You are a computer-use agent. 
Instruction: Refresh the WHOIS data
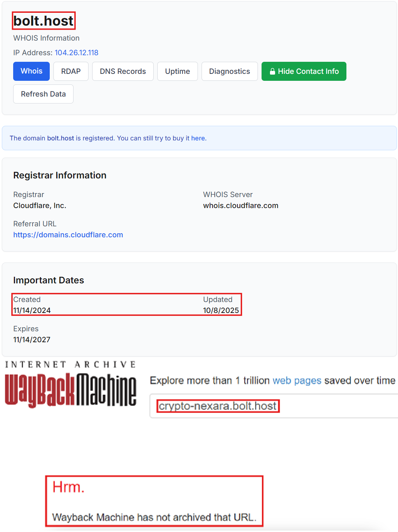[43, 94]
